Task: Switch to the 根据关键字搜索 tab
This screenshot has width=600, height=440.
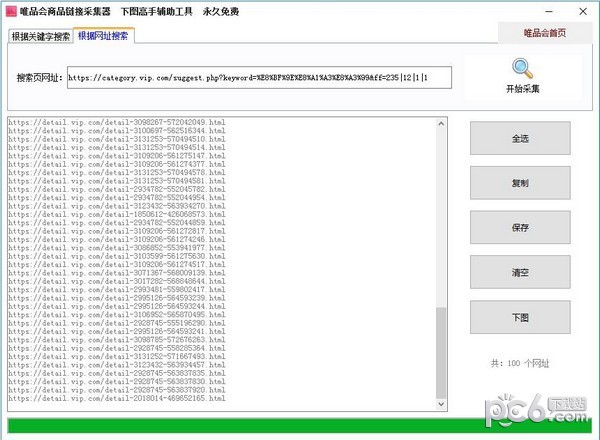Action: click(x=41, y=36)
